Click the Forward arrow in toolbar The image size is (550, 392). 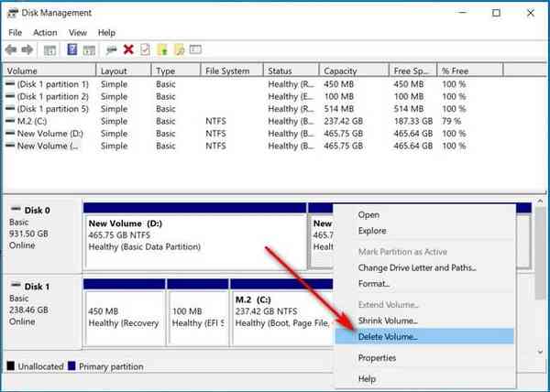click(x=28, y=49)
